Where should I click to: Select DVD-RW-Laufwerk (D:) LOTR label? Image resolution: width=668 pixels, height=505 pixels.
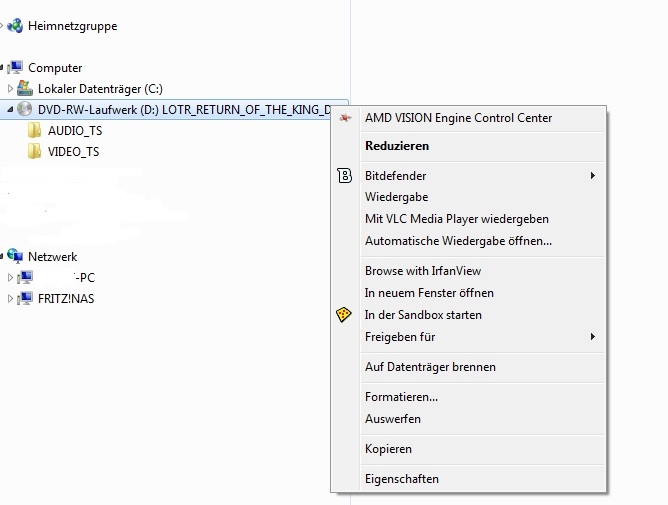click(x=184, y=110)
